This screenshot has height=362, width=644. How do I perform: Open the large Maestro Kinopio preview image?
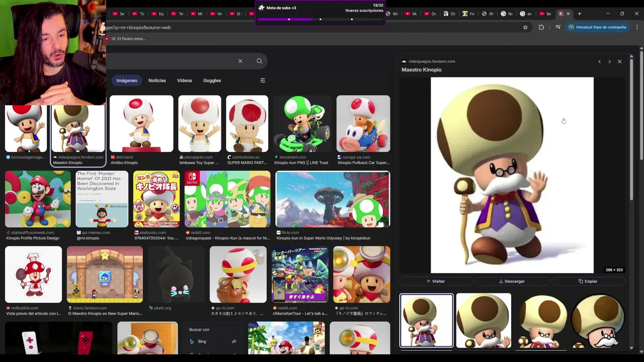[512, 175]
